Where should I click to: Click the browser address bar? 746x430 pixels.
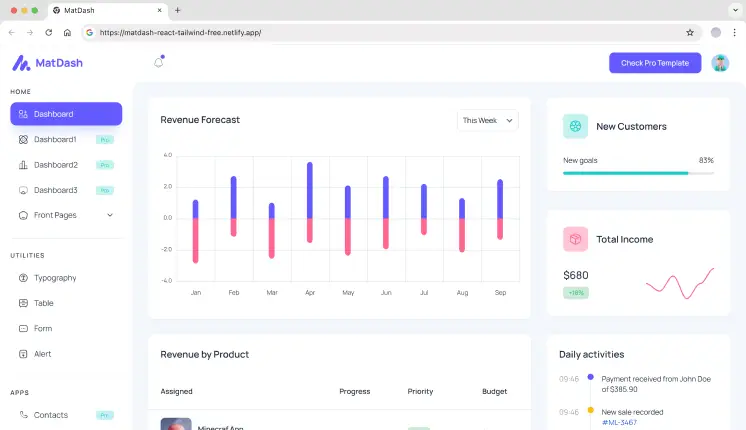(x=390, y=32)
